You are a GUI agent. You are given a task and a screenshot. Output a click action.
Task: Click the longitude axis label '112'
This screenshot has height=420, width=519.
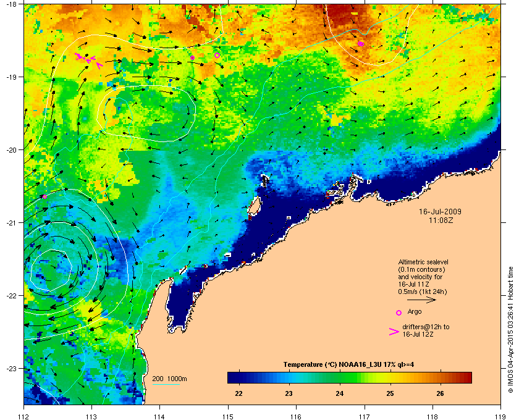[x=24, y=417]
